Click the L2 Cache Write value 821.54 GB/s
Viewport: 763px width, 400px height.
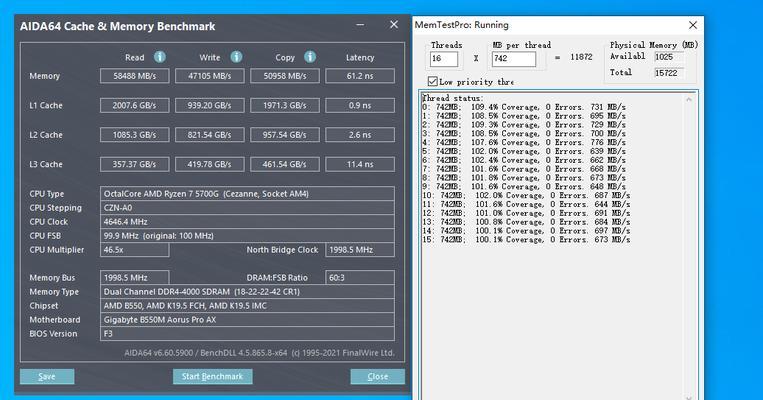[210, 135]
